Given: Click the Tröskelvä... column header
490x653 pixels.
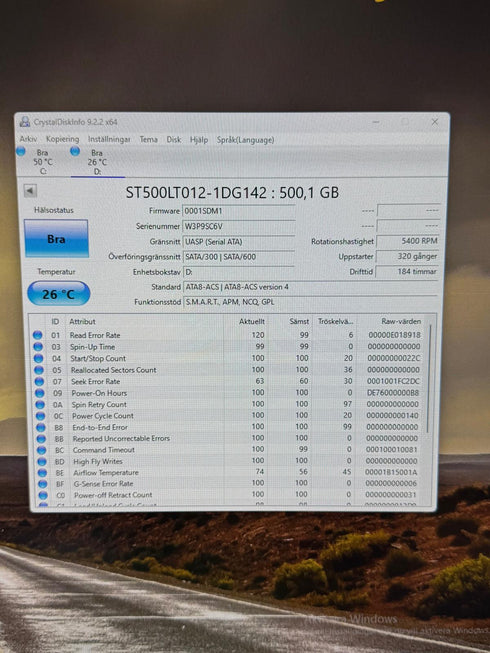Looking at the screenshot, I should click(336, 322).
